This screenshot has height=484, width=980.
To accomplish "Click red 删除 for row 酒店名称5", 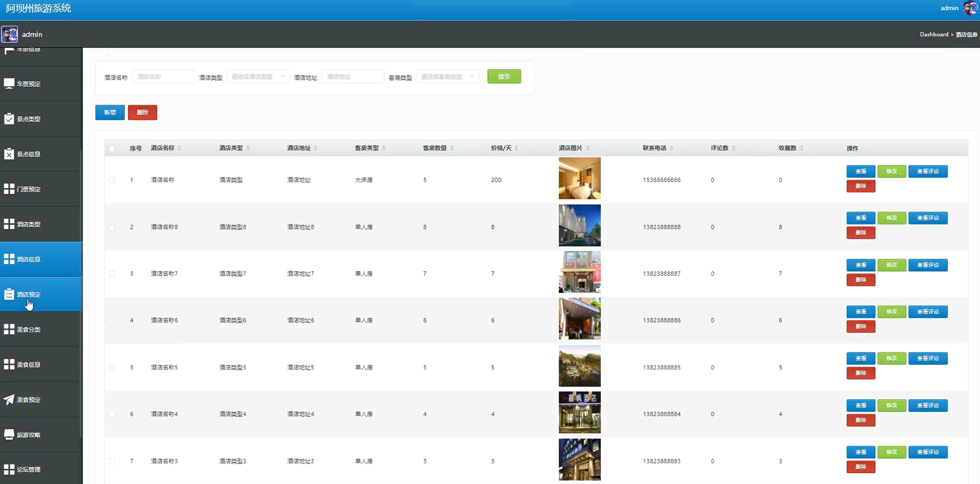I will [x=860, y=373].
